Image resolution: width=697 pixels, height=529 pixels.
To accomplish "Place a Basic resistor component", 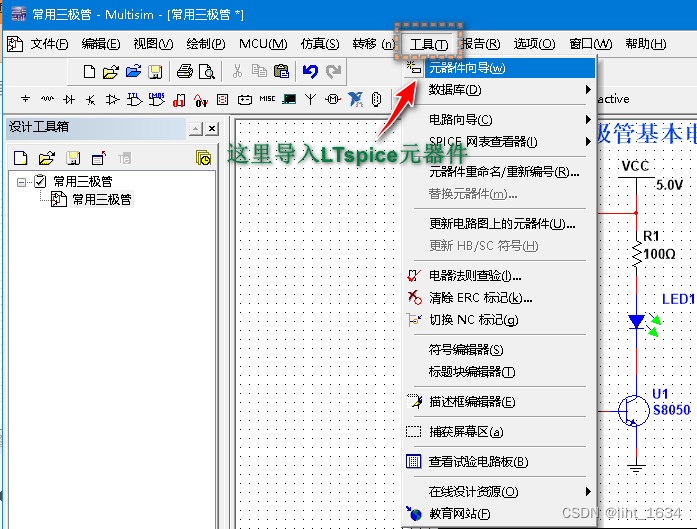I will click(47, 99).
